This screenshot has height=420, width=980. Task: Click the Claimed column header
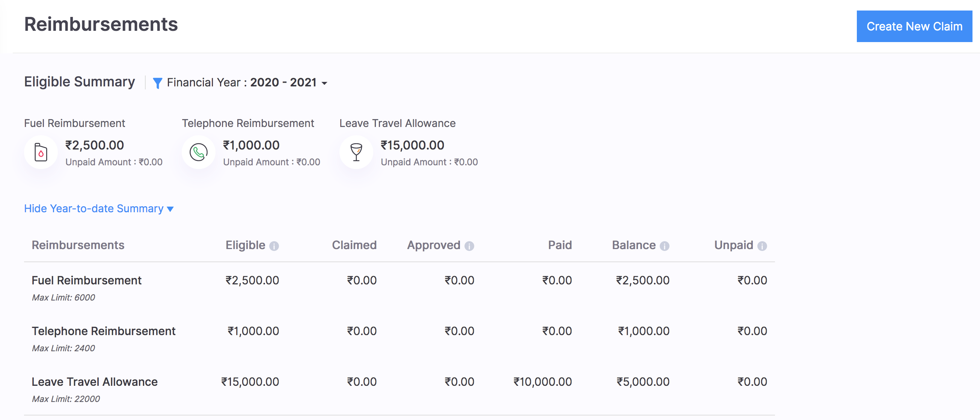354,245
